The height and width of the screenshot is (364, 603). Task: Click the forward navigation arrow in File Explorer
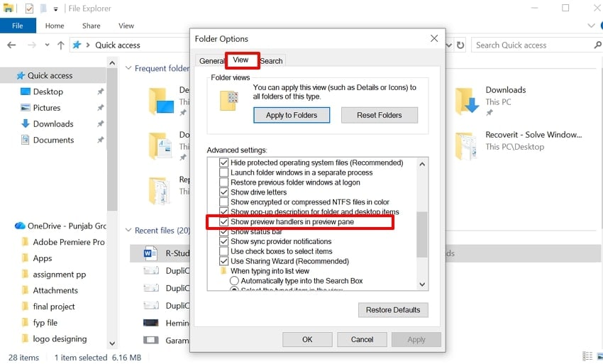click(x=31, y=45)
